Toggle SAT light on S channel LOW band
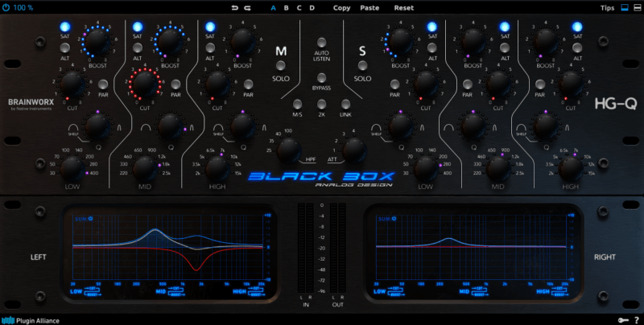 [x=432, y=27]
